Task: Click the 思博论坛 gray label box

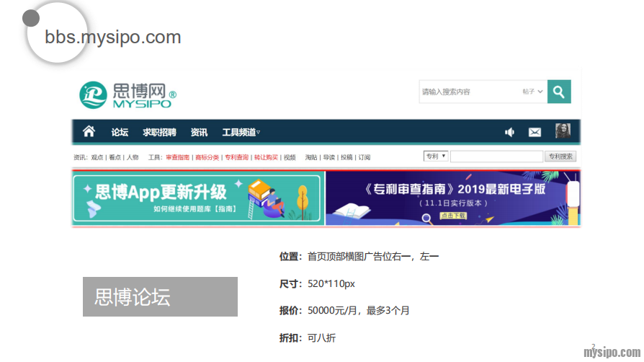Action: coord(160,296)
